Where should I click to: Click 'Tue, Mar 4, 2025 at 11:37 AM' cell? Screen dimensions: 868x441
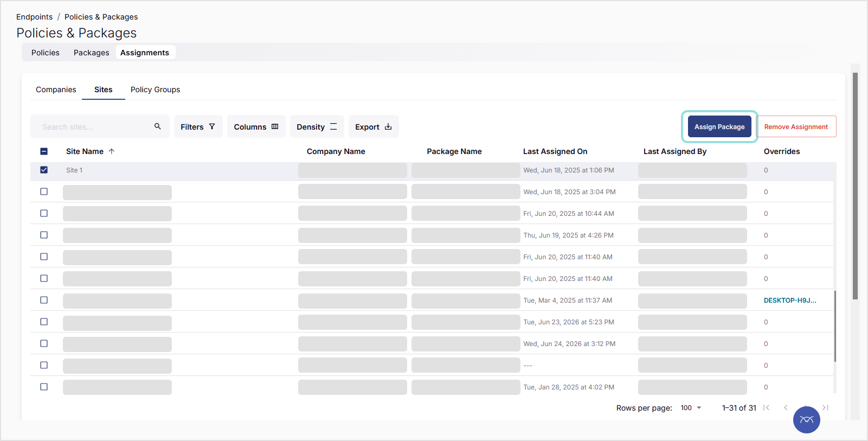point(568,300)
